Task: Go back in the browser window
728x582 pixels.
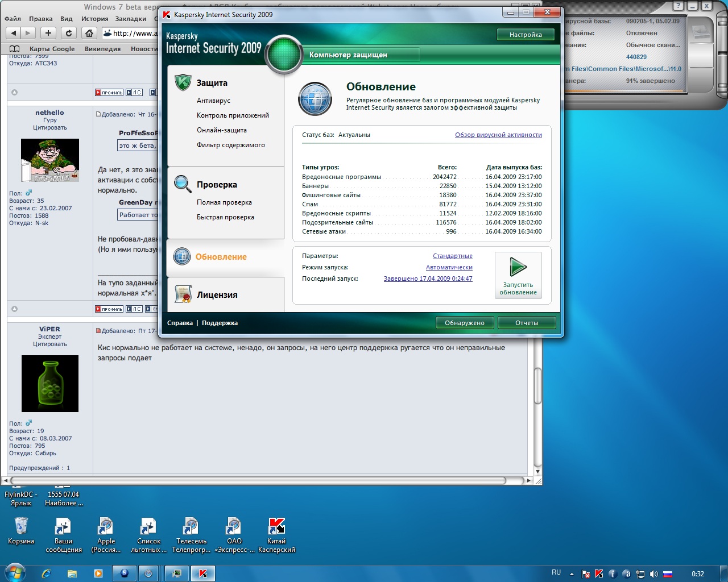Action: (14, 33)
